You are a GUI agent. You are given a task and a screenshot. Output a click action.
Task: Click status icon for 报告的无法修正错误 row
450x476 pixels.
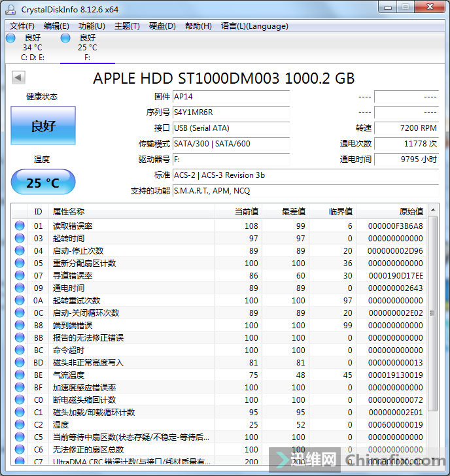(x=20, y=337)
